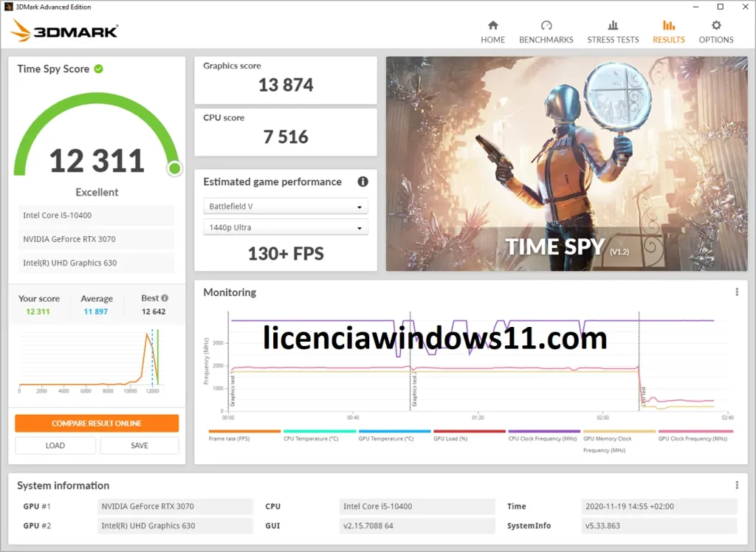
Task: Click the Benchmarks gauge icon
Action: pos(546,25)
